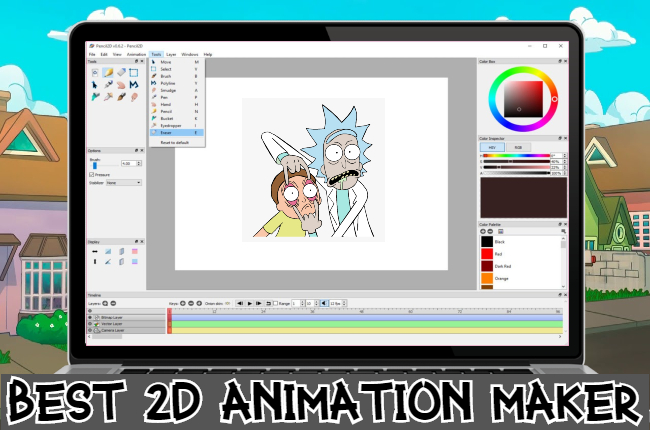Click the Select tool icon in Tools panel

coord(133,72)
